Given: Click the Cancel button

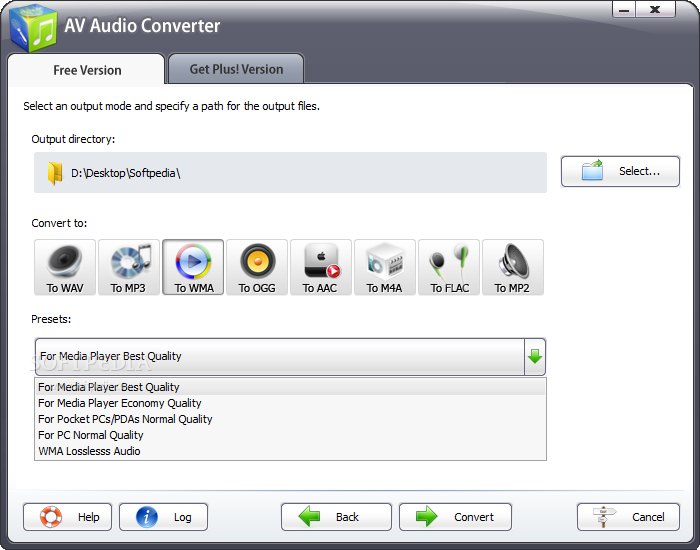Looking at the screenshot, I should pos(629,517).
